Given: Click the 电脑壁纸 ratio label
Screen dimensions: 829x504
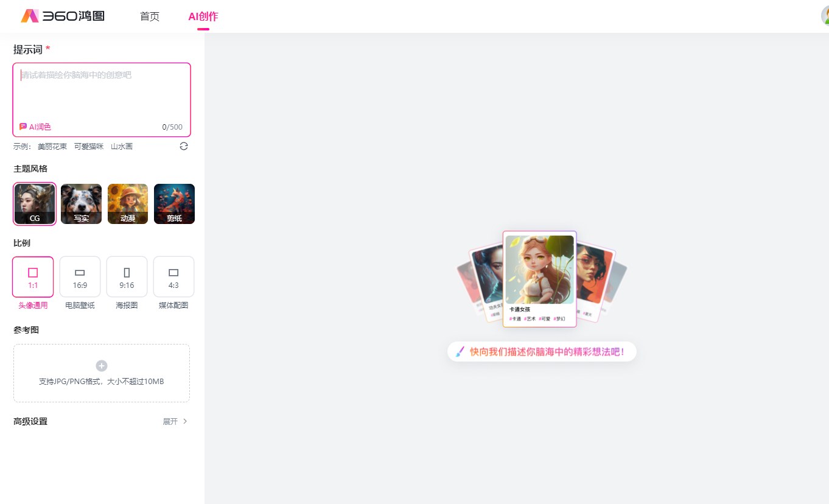Looking at the screenshot, I should coord(80,306).
